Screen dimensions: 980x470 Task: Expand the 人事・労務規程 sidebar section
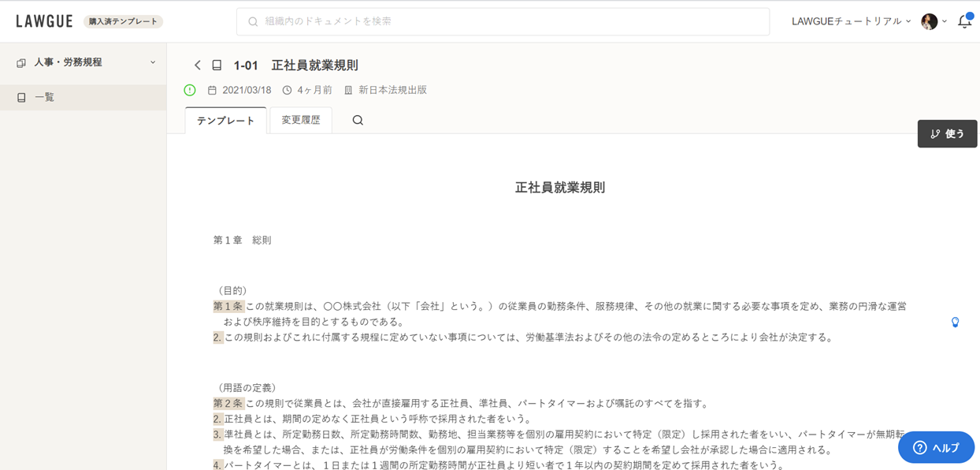coord(83,62)
